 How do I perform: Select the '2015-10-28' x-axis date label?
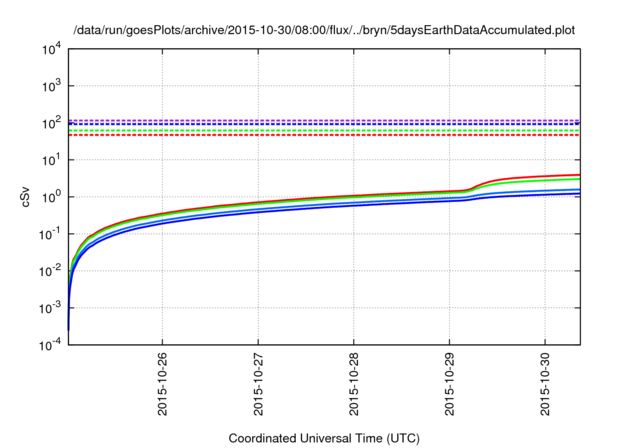click(x=353, y=384)
